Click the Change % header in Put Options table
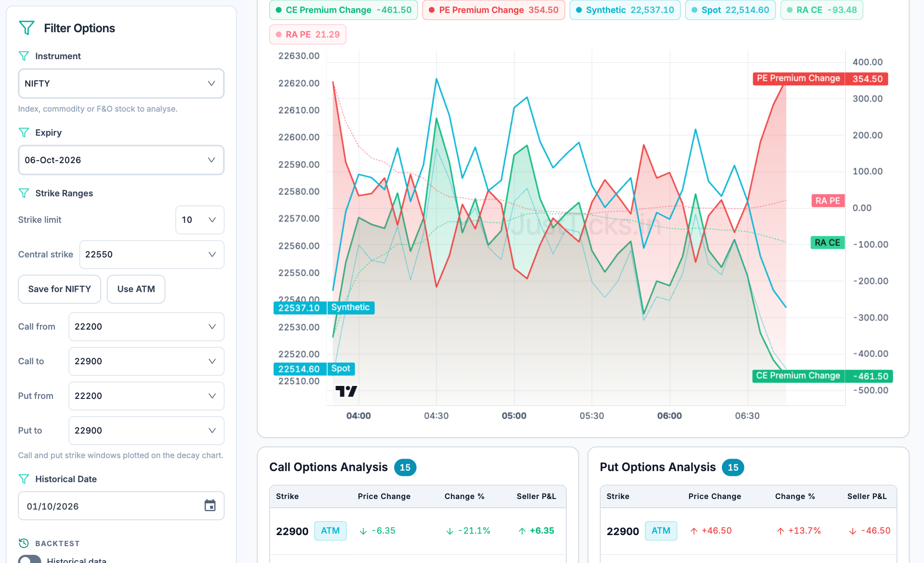924x563 pixels. [x=795, y=496]
